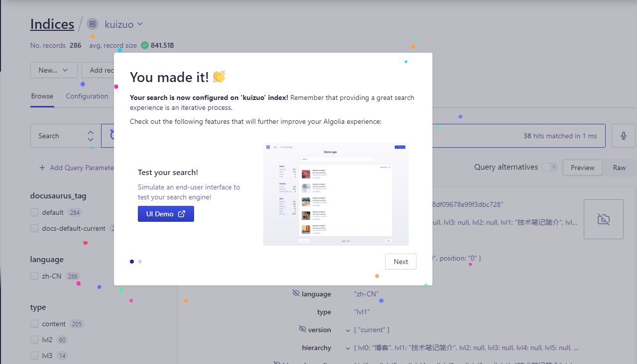
Task: Select the Raw view tab
Action: click(x=619, y=168)
